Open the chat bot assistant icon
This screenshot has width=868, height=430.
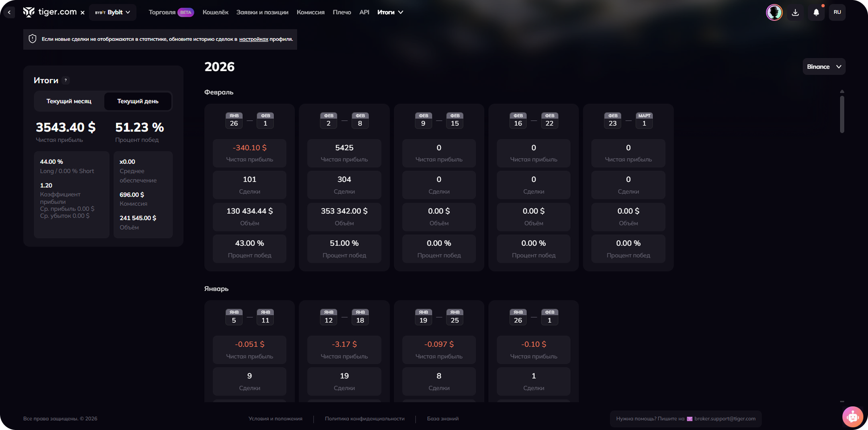(852, 417)
